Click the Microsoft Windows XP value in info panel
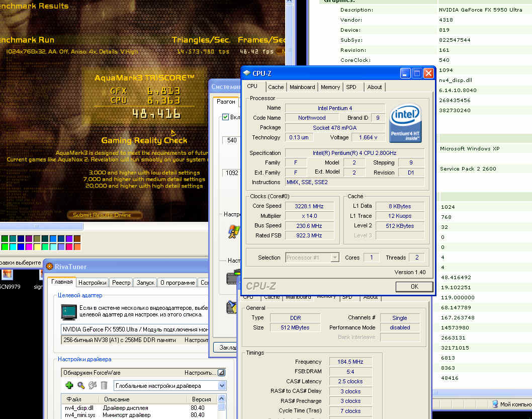The image size is (532, 419). click(x=470, y=148)
